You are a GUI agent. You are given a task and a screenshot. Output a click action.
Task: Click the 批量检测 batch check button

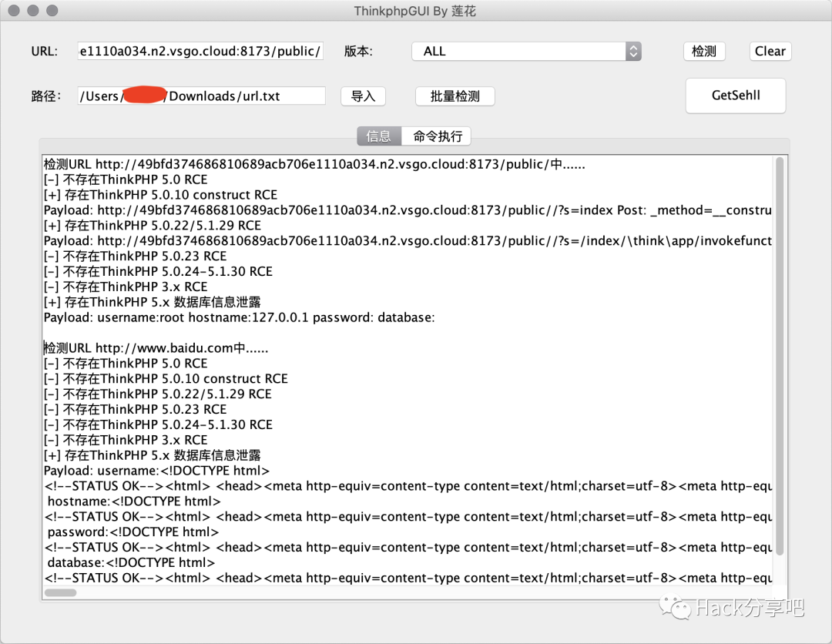point(455,96)
